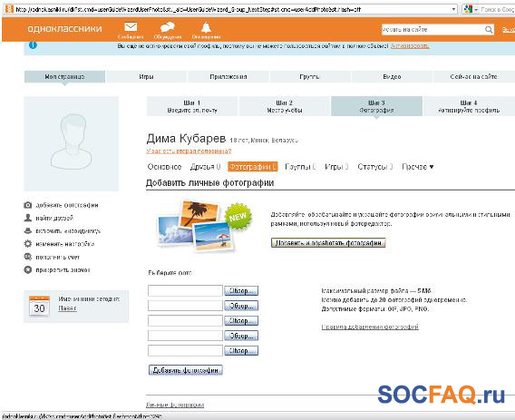Switch to the Игры navigation tab

pyautogui.click(x=146, y=76)
